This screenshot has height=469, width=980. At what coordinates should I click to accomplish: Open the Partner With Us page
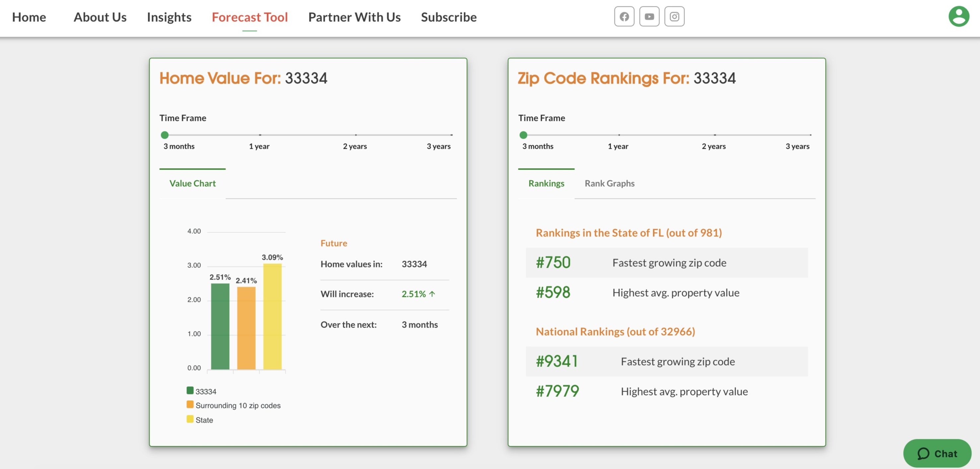pos(354,17)
